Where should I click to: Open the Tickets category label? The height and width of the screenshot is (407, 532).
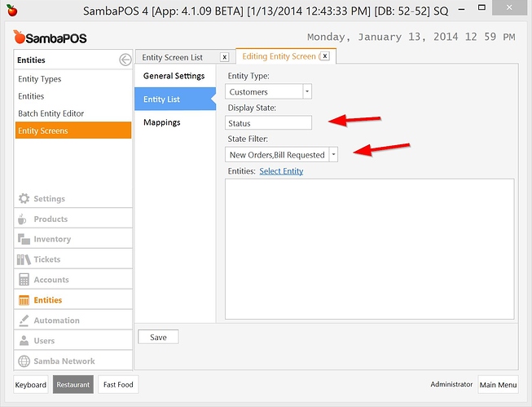point(46,259)
